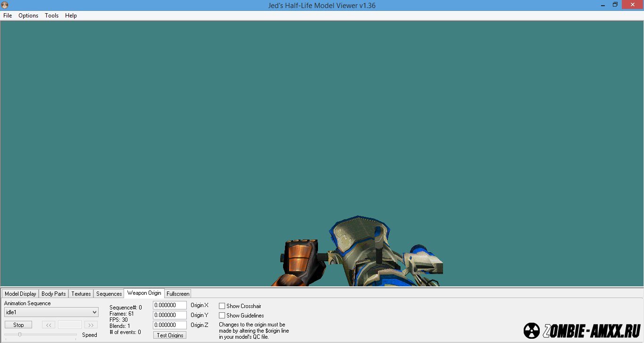The width and height of the screenshot is (644, 343).
Task: Select the Weapon Origin tab
Action: tap(144, 293)
